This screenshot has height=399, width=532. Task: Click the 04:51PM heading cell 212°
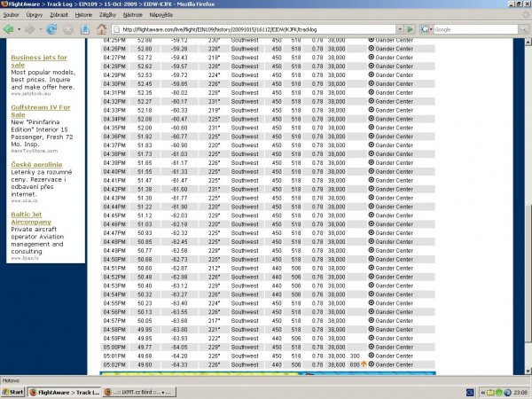214,268
